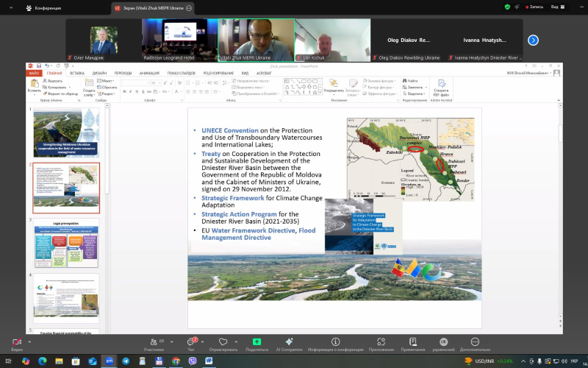This screenshot has width=588, height=368.
Task: Open the Раздел section dropdown
Action: pos(106,93)
